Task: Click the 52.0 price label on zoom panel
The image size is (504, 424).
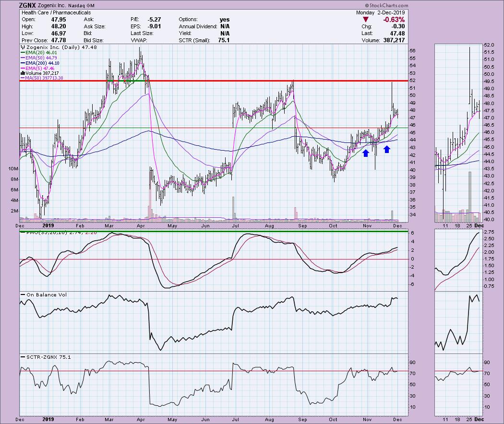Action: pos(489,45)
